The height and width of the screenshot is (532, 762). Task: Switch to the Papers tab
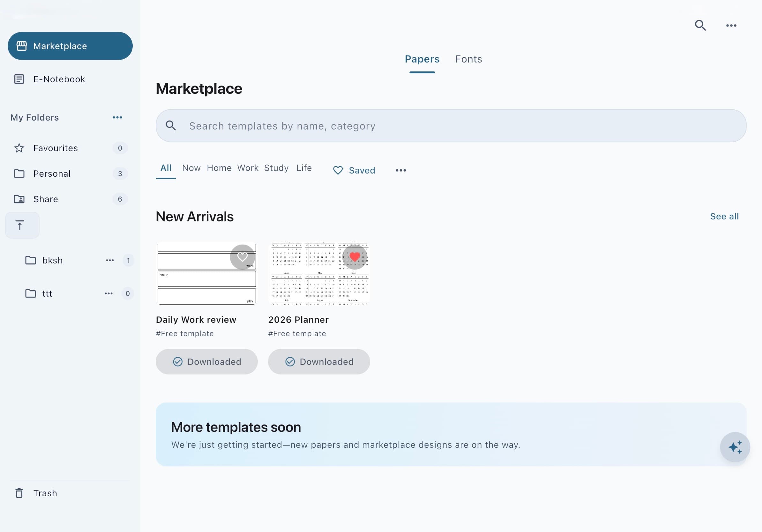pyautogui.click(x=422, y=59)
